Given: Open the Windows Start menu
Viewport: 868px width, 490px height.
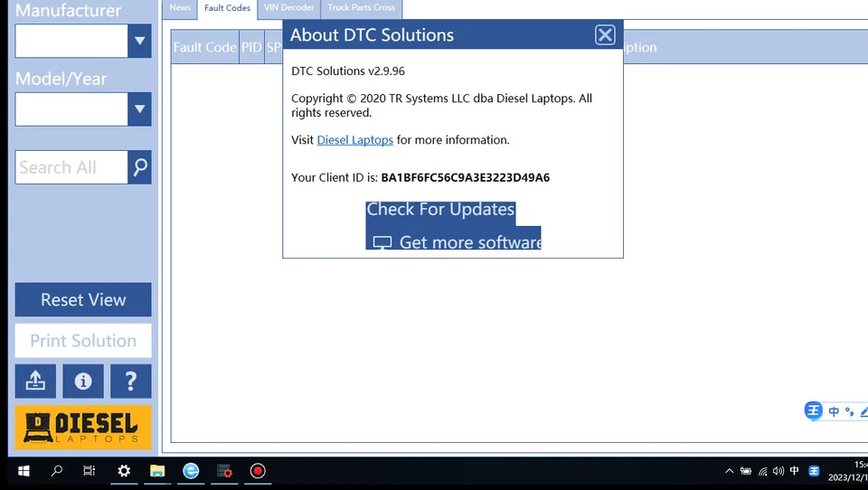Looking at the screenshot, I should coord(24,471).
